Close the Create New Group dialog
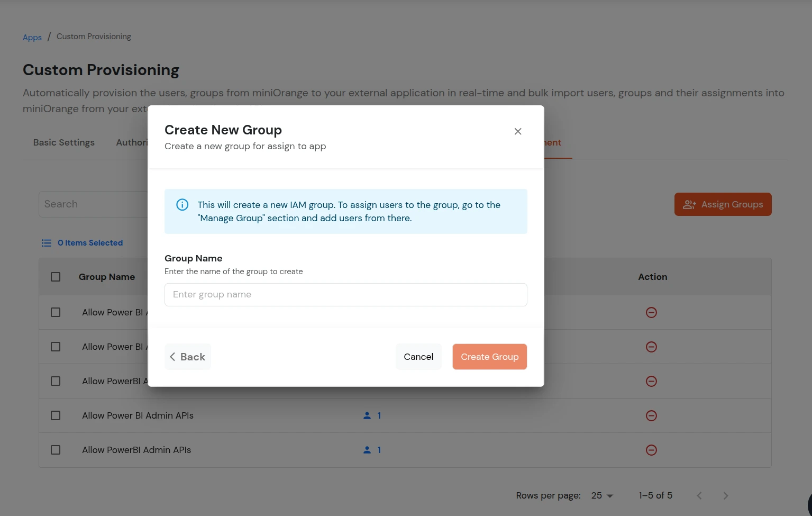 [x=518, y=131]
